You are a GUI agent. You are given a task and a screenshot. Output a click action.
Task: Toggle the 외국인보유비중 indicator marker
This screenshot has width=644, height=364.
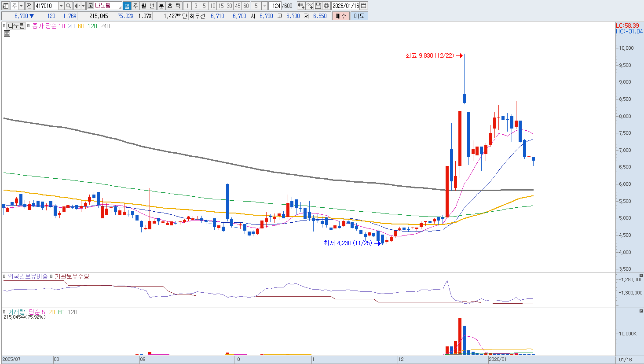tap(5, 276)
